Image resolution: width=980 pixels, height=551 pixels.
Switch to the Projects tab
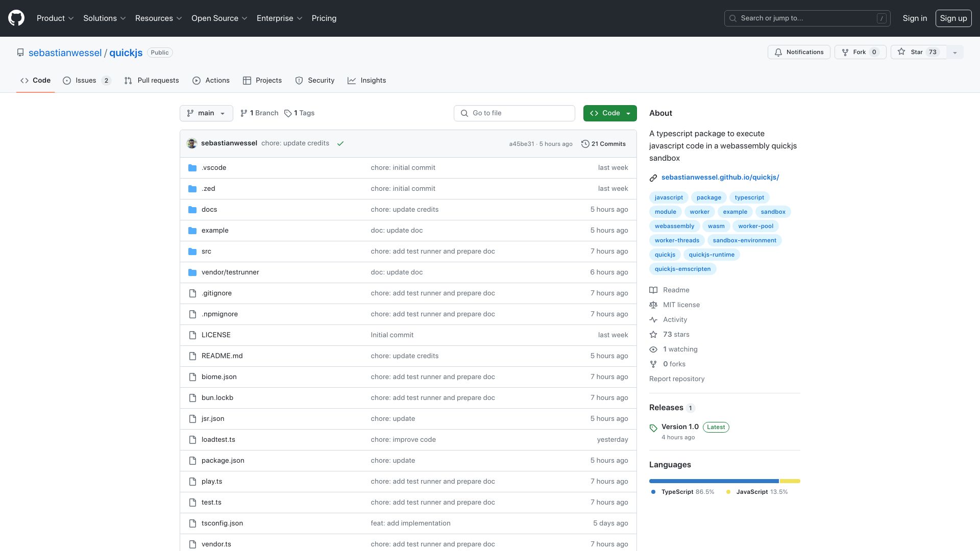point(262,81)
